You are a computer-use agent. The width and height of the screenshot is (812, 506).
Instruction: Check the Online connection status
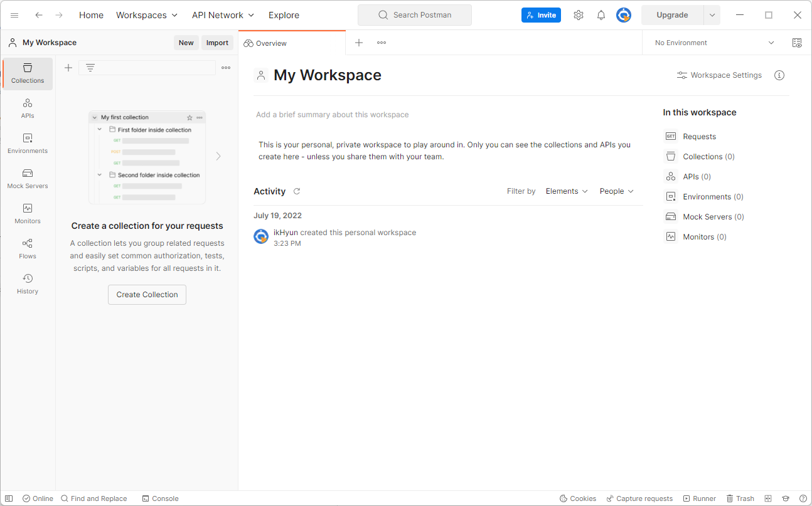click(38, 498)
